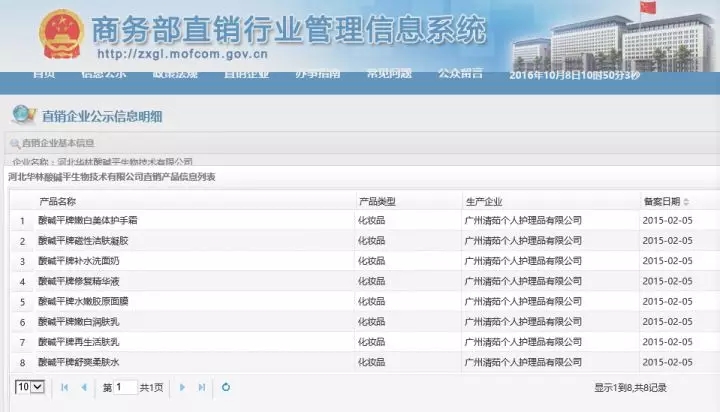Click the magnifier icon next to 直销企业基本信息
Image resolution: width=720 pixels, height=412 pixels.
(x=15, y=144)
